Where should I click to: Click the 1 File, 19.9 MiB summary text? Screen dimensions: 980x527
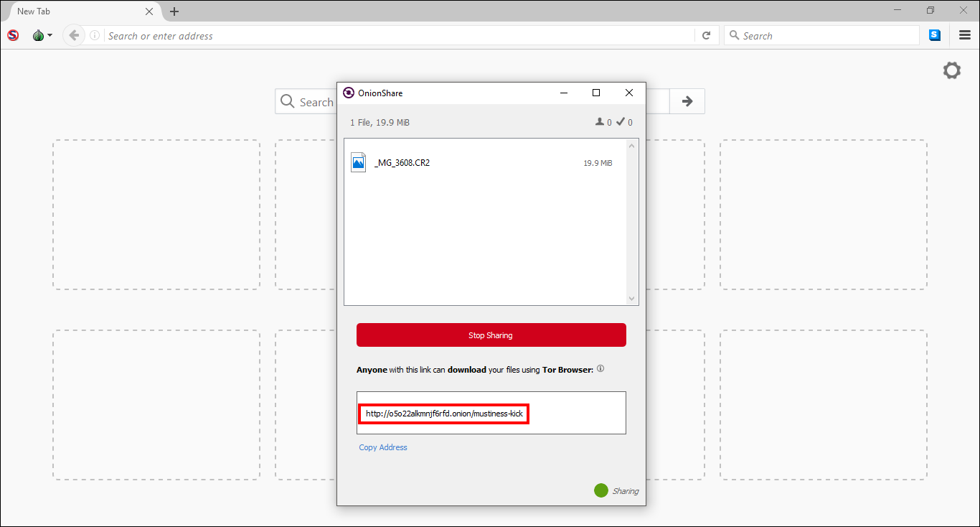coord(380,123)
